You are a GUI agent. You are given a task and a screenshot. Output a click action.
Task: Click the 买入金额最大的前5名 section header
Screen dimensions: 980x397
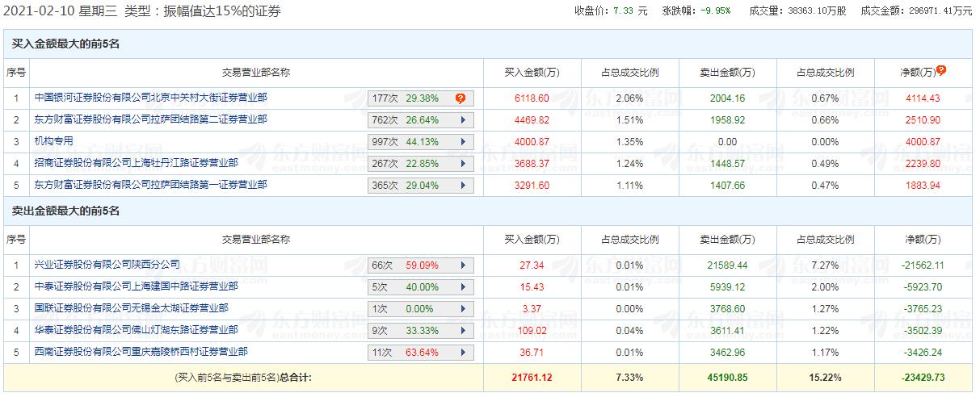click(66, 44)
